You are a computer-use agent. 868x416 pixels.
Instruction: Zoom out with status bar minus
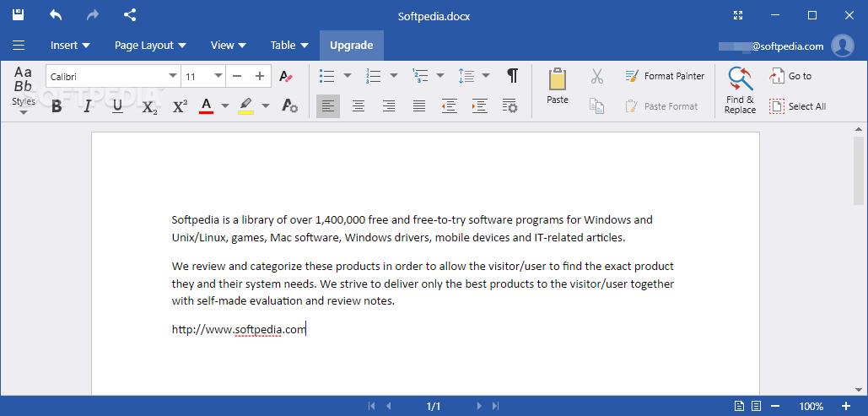point(775,406)
